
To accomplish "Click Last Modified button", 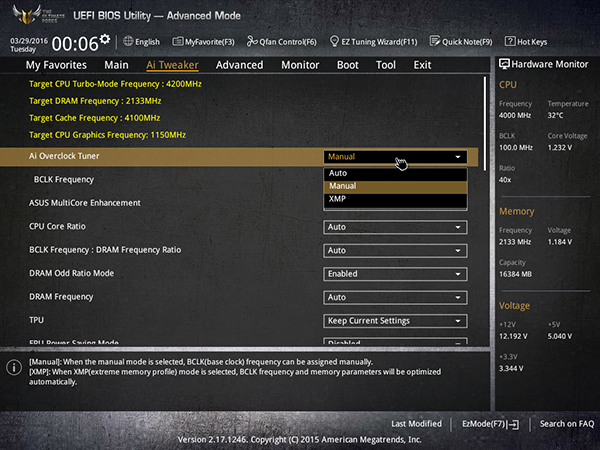I will [416, 424].
